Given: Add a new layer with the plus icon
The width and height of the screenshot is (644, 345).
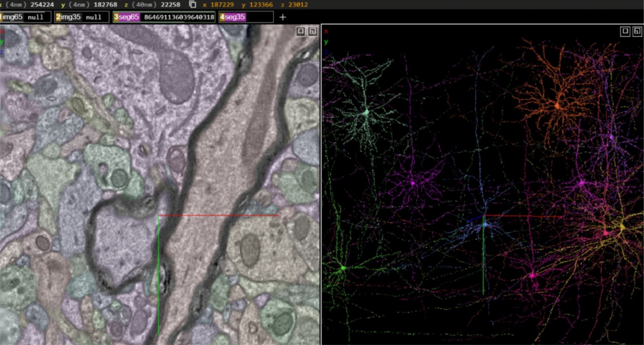Looking at the screenshot, I should pyautogui.click(x=283, y=17).
